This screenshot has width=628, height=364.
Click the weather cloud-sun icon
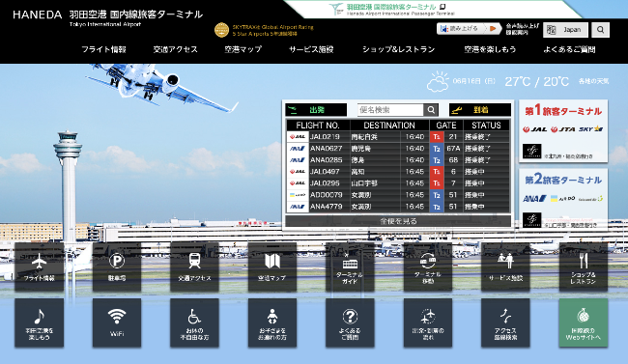(x=438, y=81)
